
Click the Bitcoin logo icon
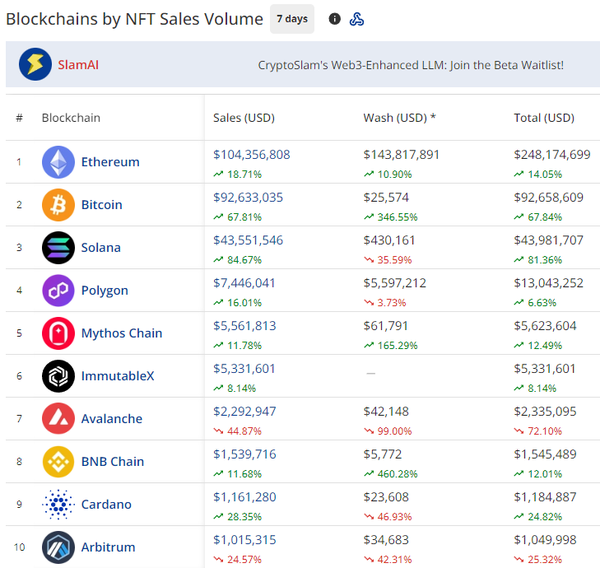(58, 205)
